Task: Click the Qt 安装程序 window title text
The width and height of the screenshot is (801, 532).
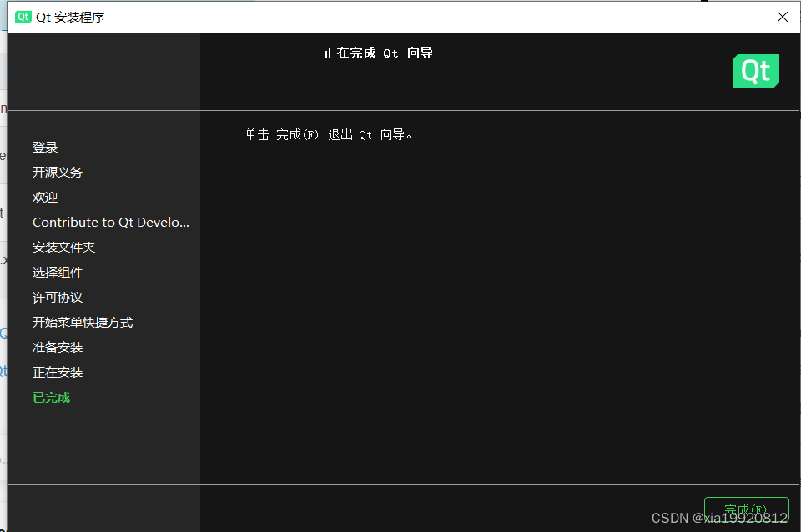Action: 70,18
